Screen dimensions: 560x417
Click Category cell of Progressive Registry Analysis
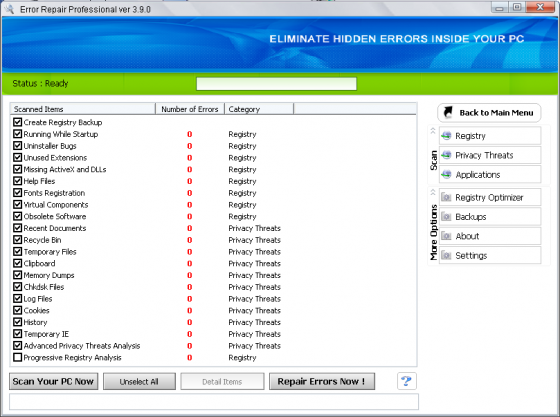[242, 358]
